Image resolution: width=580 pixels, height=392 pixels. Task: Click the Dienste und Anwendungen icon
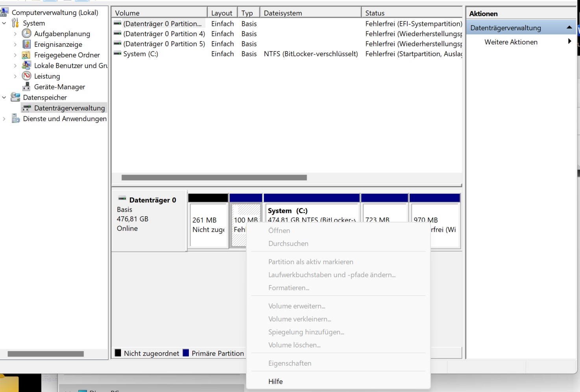pos(16,119)
